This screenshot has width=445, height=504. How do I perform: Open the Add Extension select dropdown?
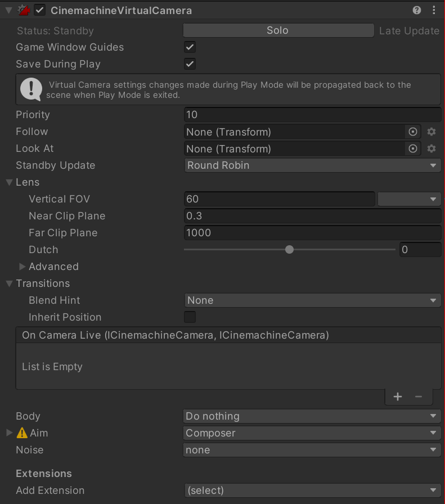click(312, 490)
